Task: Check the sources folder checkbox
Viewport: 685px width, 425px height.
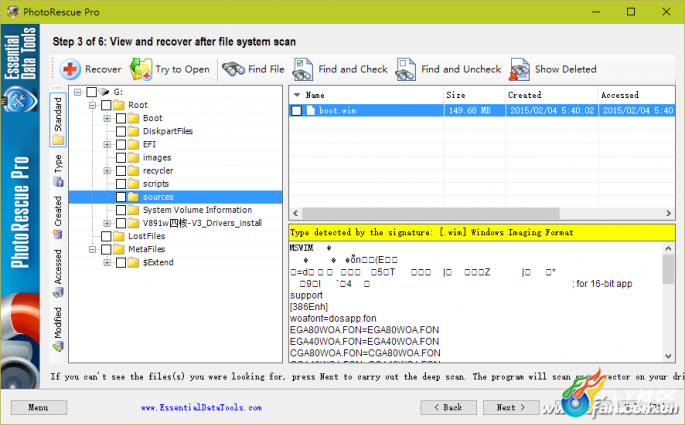Action: coord(121,197)
